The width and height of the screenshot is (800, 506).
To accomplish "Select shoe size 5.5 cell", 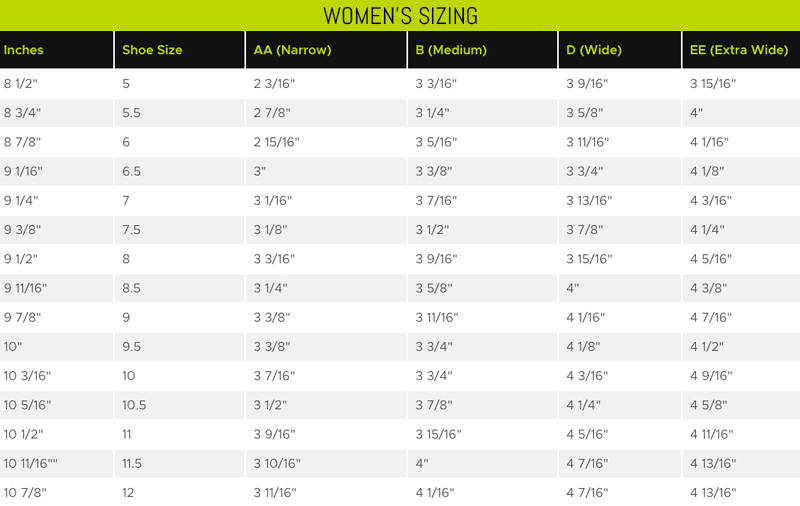I will click(x=180, y=113).
